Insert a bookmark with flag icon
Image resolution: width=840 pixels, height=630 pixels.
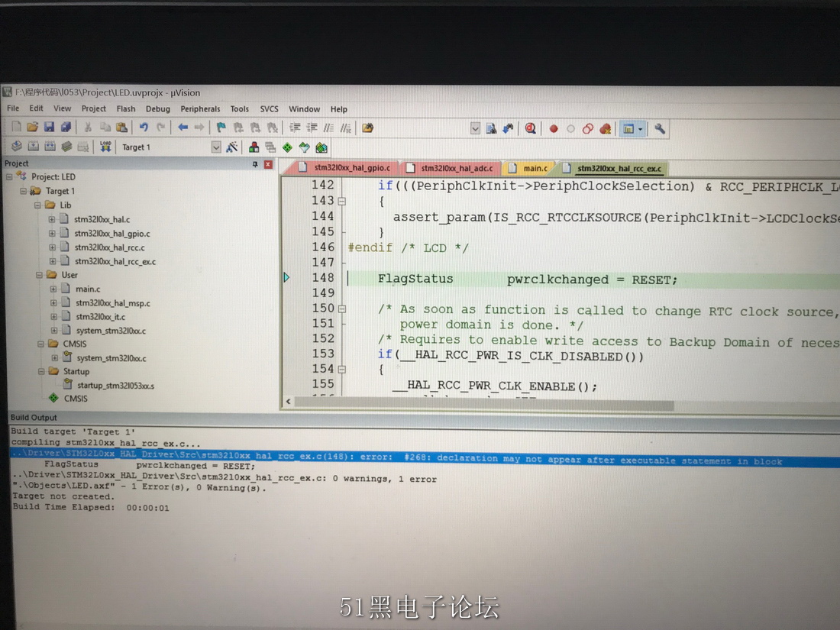click(221, 128)
